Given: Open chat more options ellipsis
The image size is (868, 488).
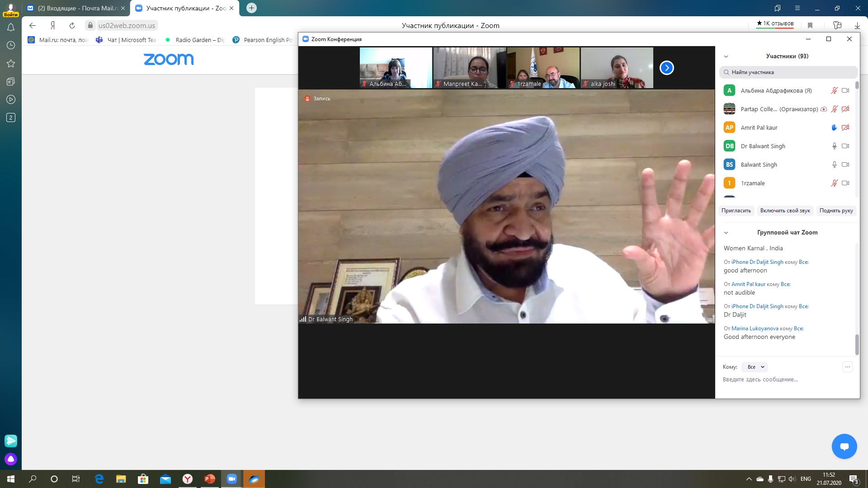Looking at the screenshot, I should point(848,367).
